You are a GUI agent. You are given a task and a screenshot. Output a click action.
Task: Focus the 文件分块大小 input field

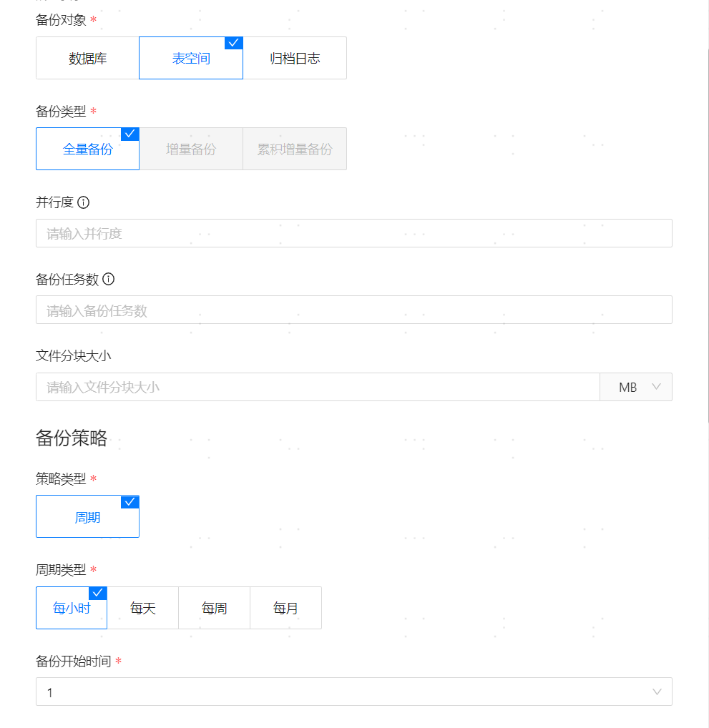click(x=318, y=387)
